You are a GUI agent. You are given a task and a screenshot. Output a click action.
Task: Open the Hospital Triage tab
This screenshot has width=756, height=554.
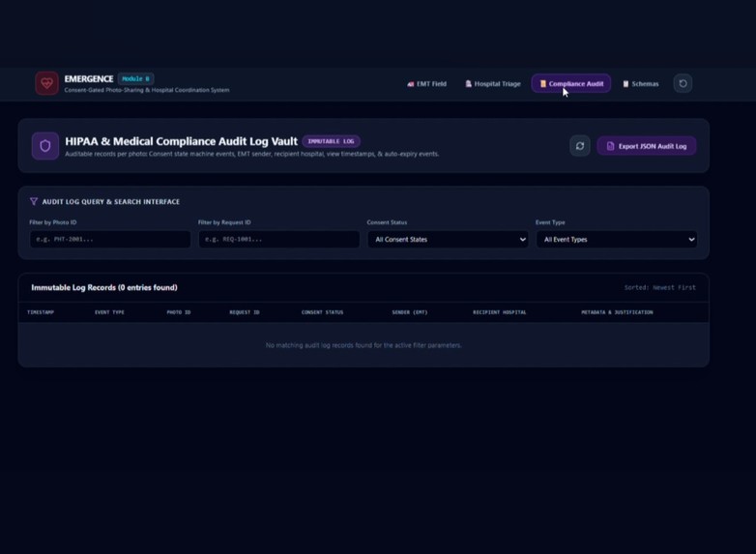coord(493,84)
